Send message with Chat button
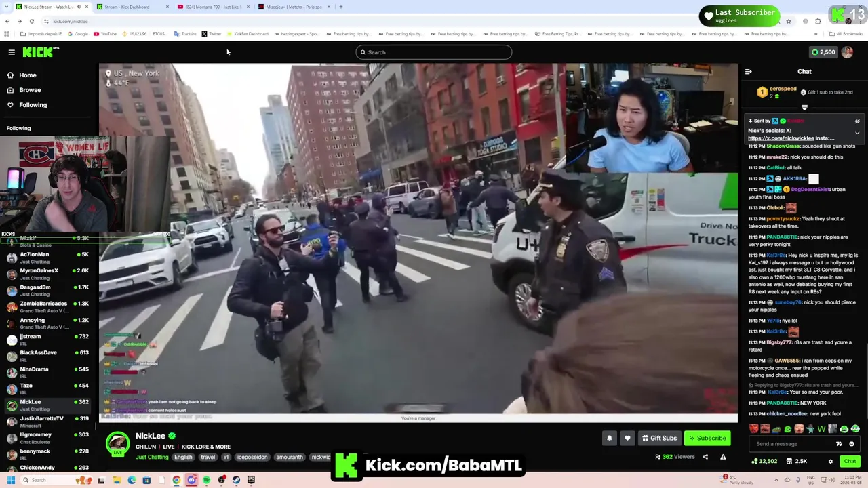The image size is (868, 488). click(850, 462)
